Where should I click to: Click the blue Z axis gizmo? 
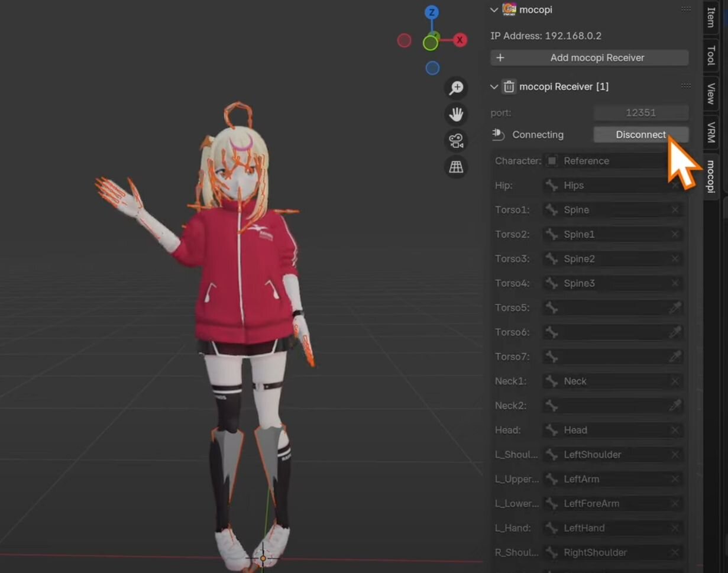click(432, 12)
